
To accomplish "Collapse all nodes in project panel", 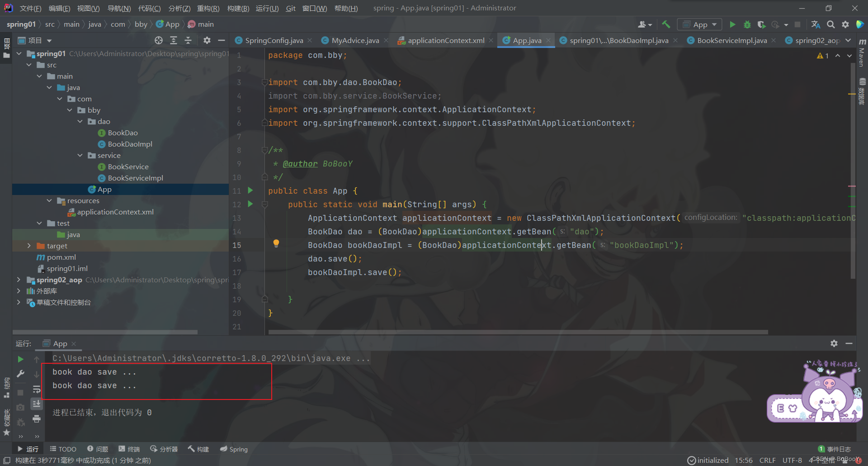I will coord(188,40).
